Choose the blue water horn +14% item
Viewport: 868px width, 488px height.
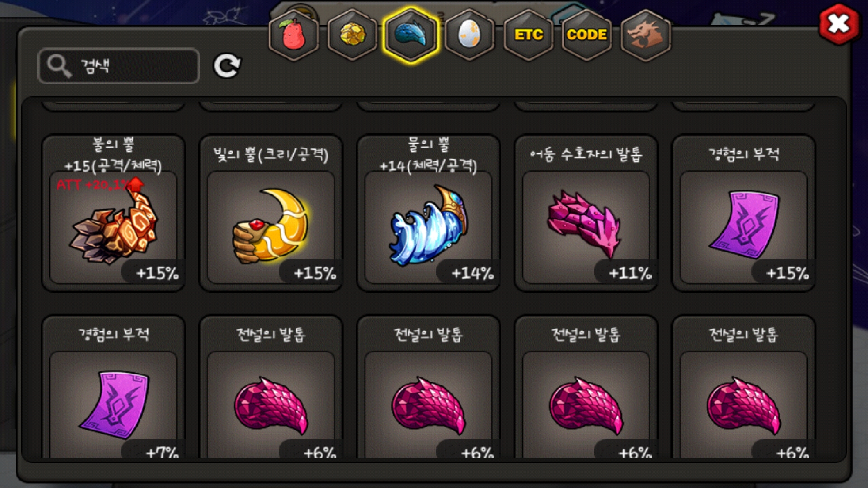428,213
